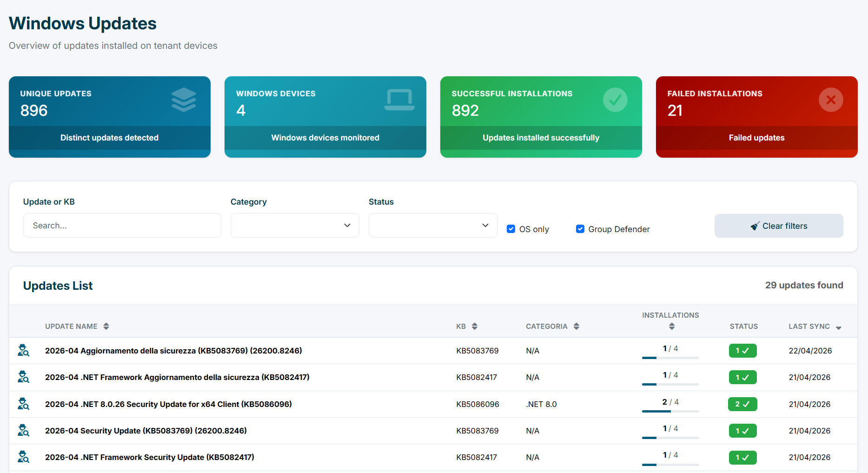
Task: Open details icon for .NET 8.0.26 Security Update row
Action: click(23, 404)
